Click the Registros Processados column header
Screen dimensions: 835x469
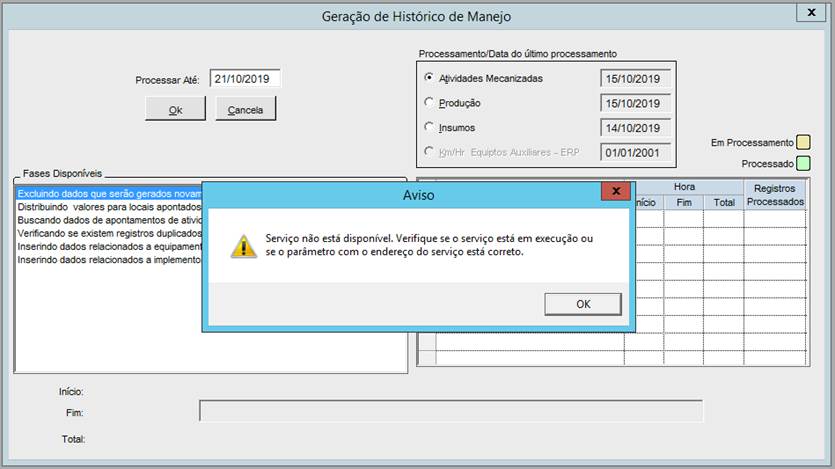[x=775, y=195]
